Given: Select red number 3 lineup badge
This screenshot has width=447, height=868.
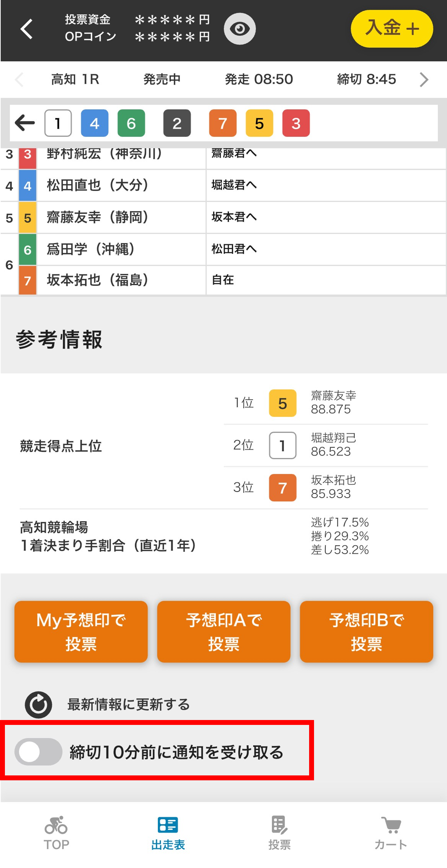Looking at the screenshot, I should coord(296,123).
